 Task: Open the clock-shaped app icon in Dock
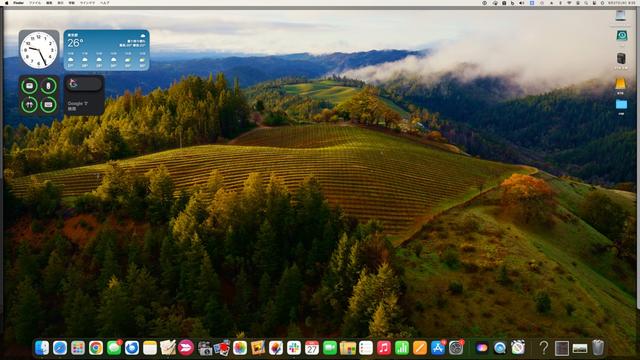[518, 348]
